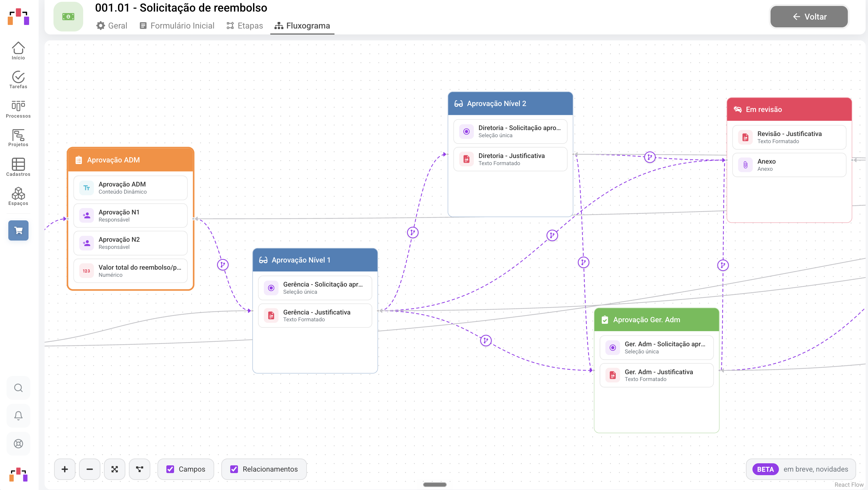Click the Ger. Adm - Justificativa field
This screenshot has height=490, width=868.
coord(656,375)
